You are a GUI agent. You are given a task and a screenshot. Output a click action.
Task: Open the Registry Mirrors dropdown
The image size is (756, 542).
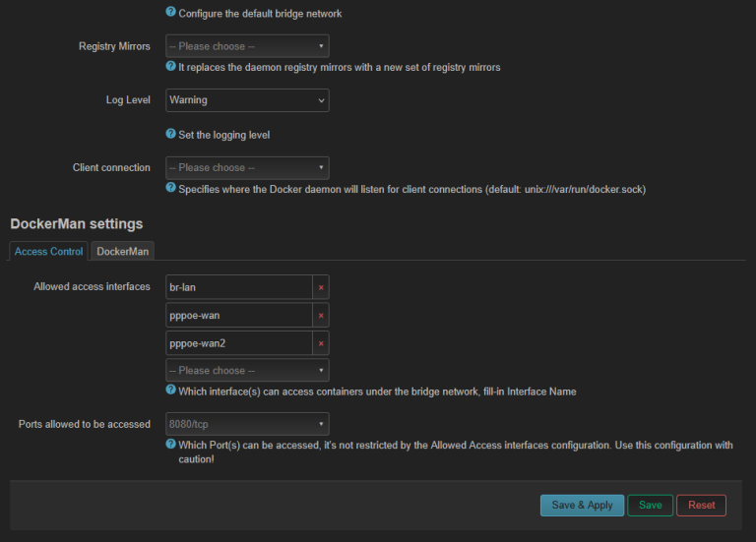(x=247, y=46)
